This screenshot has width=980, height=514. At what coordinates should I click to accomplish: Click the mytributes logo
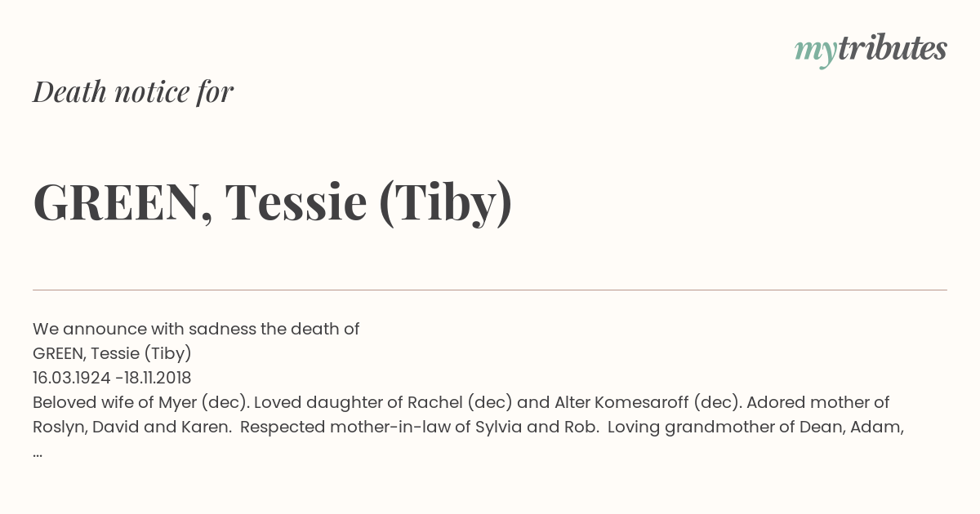tap(871, 50)
